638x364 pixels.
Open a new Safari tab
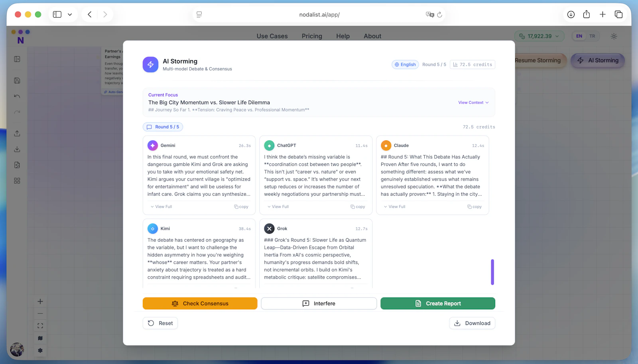click(603, 14)
